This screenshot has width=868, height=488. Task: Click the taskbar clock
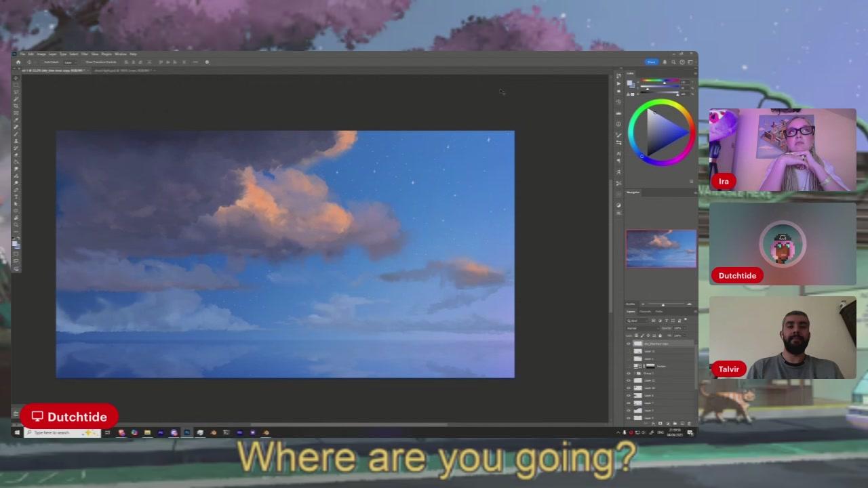pyautogui.click(x=675, y=432)
